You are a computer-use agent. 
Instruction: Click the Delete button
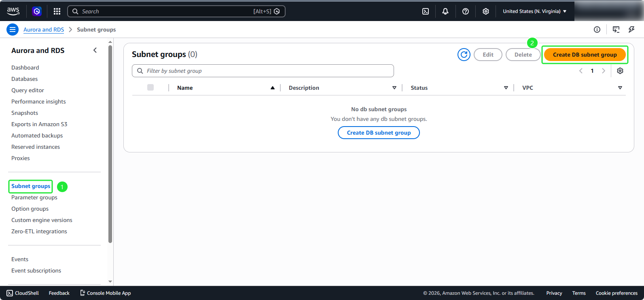tap(523, 55)
